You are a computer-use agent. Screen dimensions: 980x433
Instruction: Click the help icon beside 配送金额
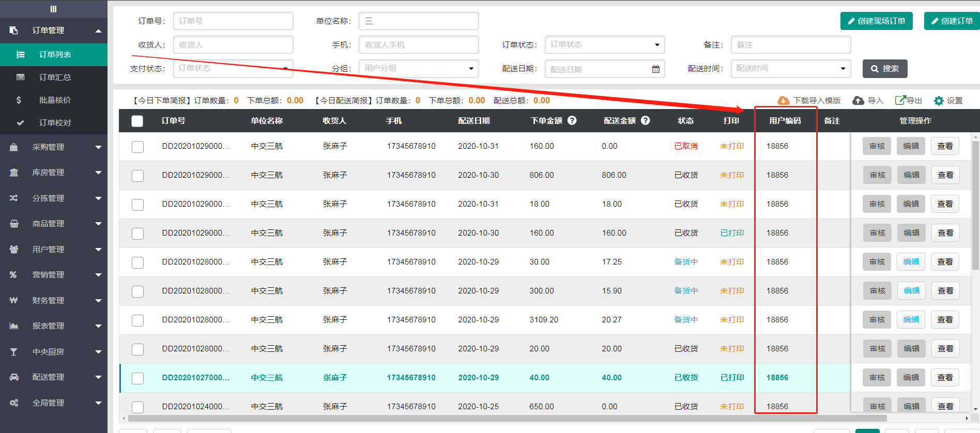point(646,120)
